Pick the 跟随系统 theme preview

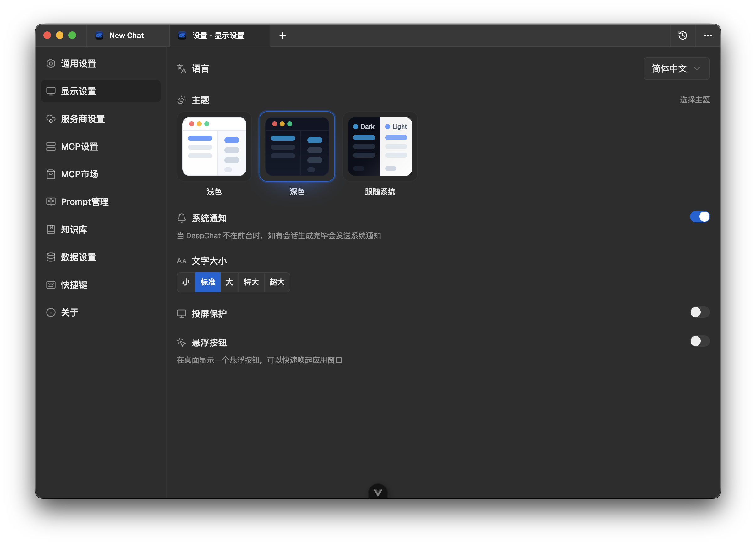pos(380,147)
